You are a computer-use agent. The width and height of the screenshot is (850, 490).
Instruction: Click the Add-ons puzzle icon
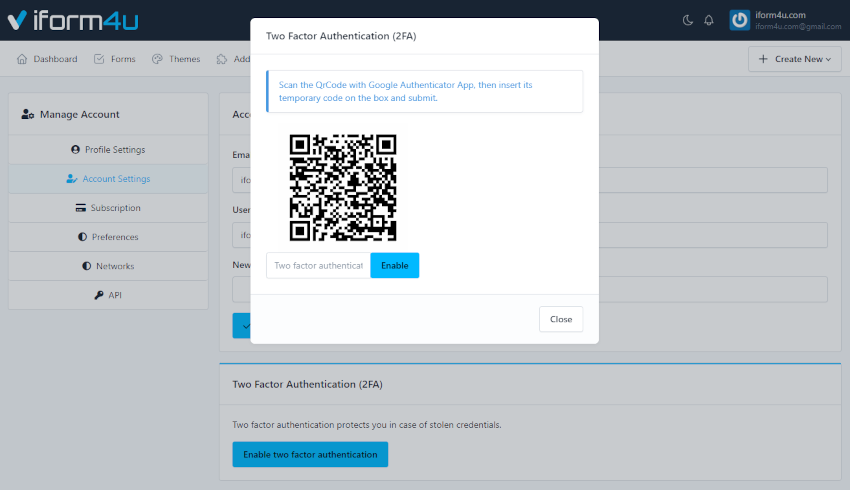[222, 59]
